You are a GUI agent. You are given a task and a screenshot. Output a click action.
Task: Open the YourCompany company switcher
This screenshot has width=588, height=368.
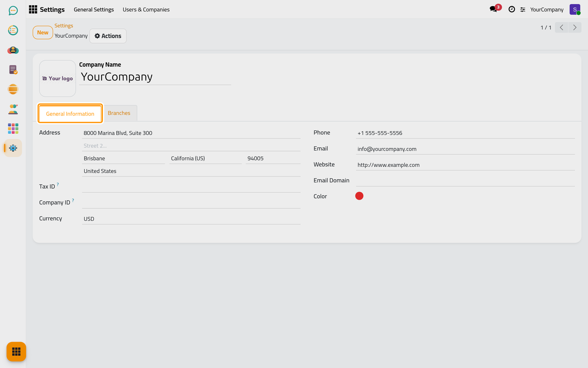pyautogui.click(x=547, y=10)
